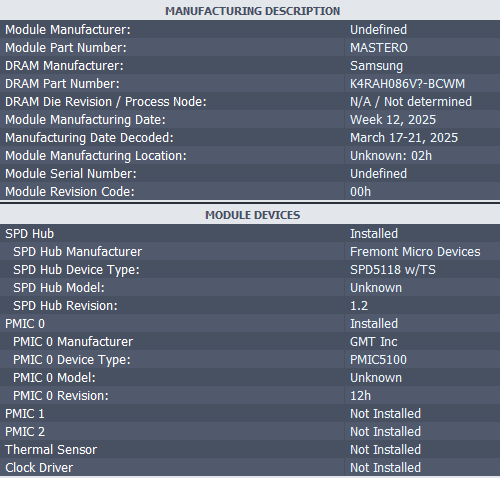The image size is (500, 478).
Task: Click Thermal Sensor Not Installed status
Action: tap(385, 450)
